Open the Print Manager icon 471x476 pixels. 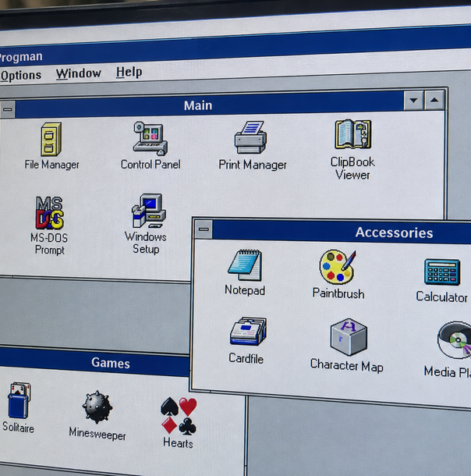251,137
